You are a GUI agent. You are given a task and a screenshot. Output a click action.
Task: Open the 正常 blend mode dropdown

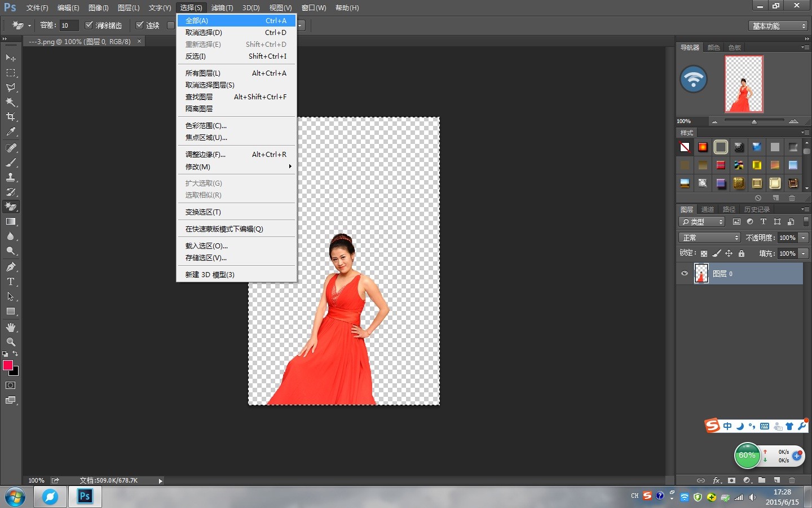pos(709,238)
